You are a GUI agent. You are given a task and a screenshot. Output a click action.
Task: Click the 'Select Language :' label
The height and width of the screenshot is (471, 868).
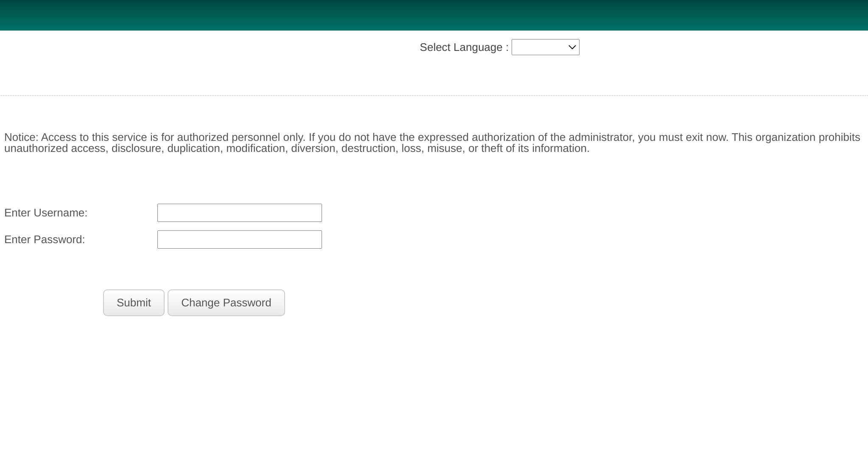tap(464, 47)
